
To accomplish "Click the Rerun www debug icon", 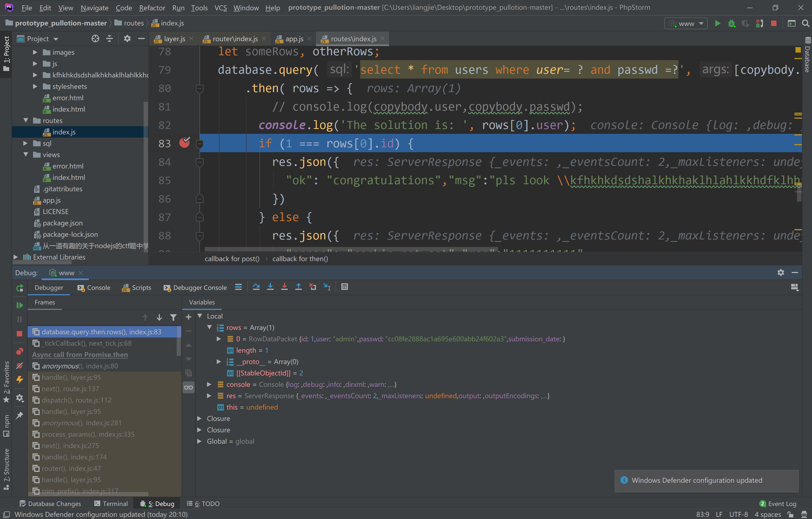I will click(x=20, y=288).
